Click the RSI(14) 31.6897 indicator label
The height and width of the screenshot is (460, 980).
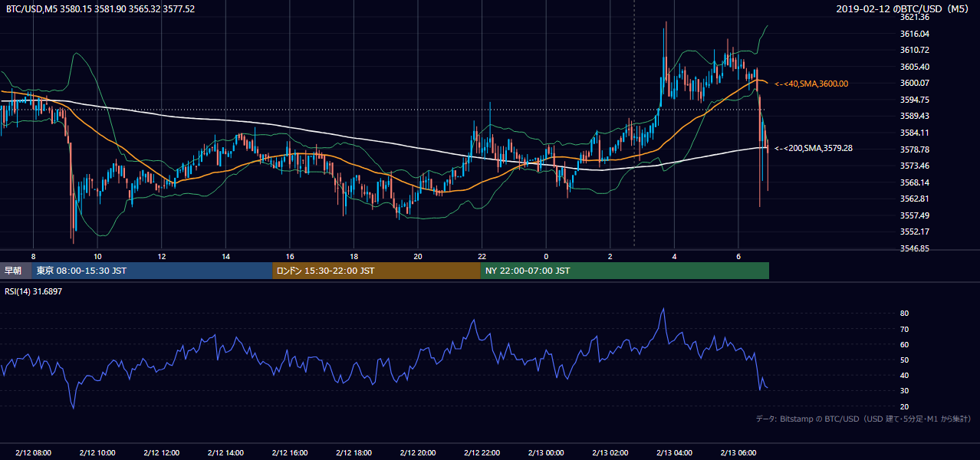(34, 291)
